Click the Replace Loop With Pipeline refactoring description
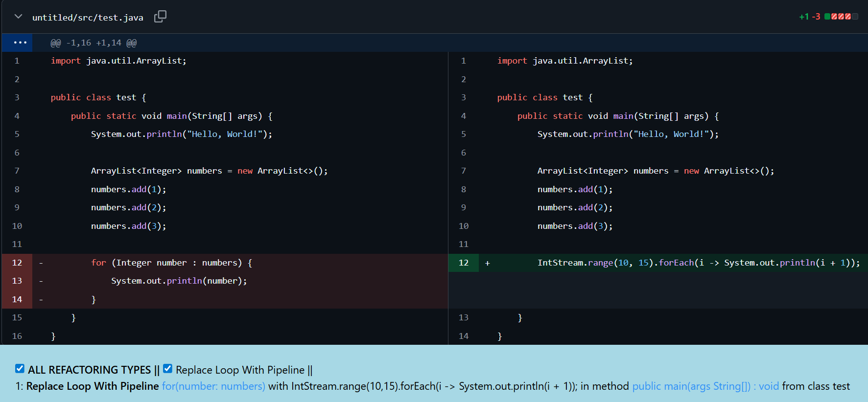Screen dimensions: 868x402 (93, 386)
